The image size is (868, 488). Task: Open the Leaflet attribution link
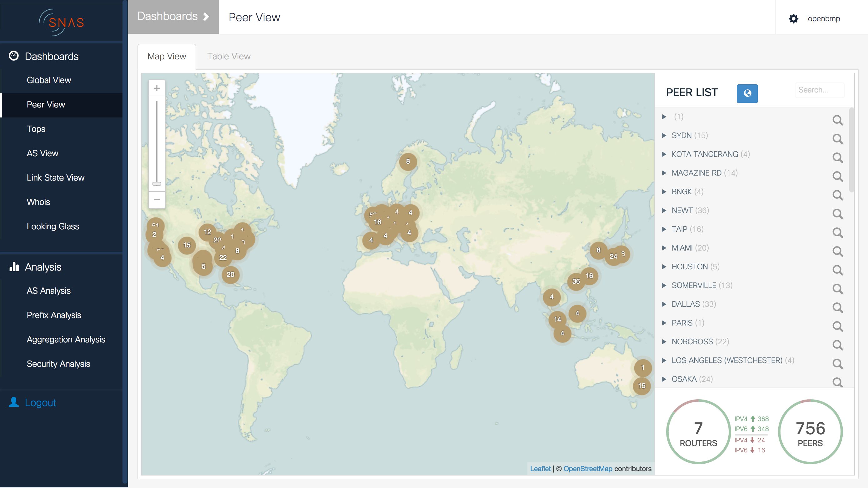540,469
